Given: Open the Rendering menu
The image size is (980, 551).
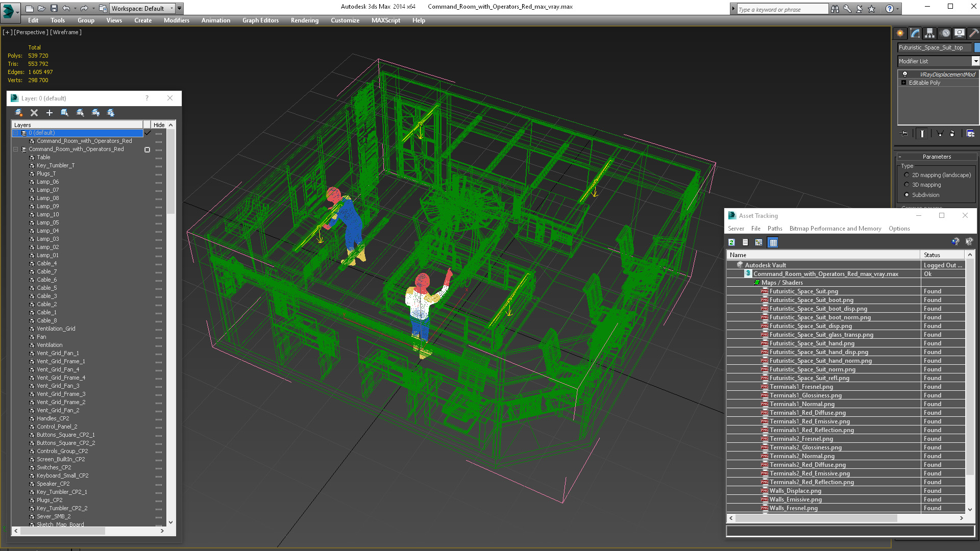Looking at the screenshot, I should pos(305,20).
